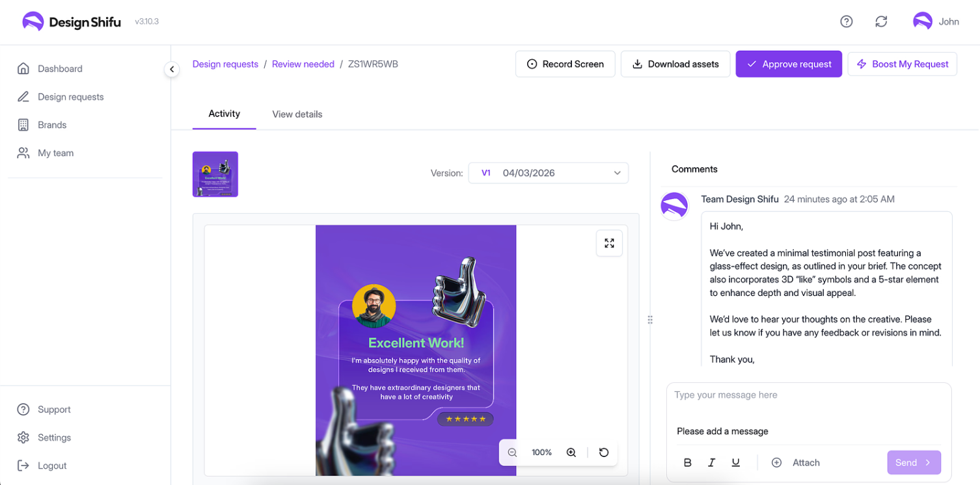Zoom in on the design preview
Viewport: 980px width, 485px height.
click(x=571, y=452)
